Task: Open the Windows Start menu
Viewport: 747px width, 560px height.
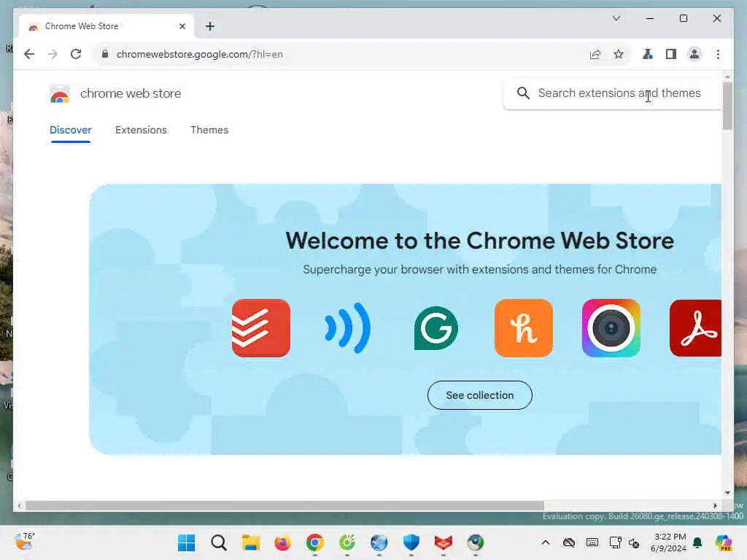Action: (x=186, y=542)
